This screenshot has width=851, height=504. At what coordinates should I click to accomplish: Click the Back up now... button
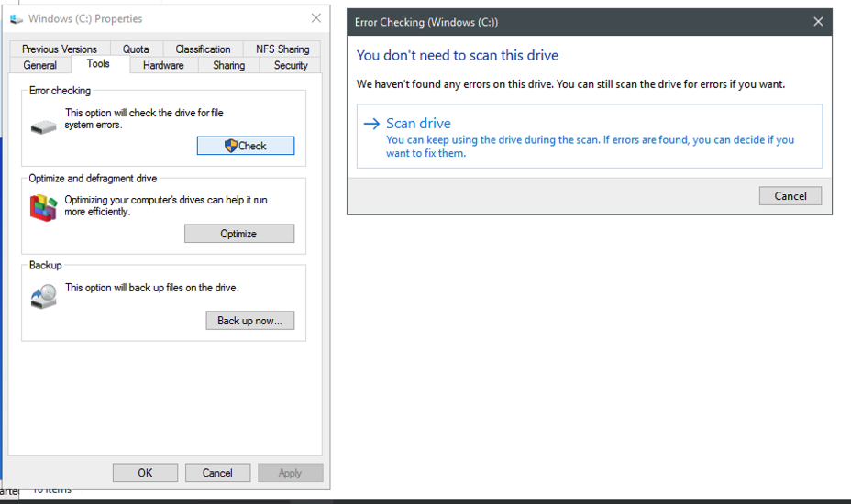click(250, 320)
